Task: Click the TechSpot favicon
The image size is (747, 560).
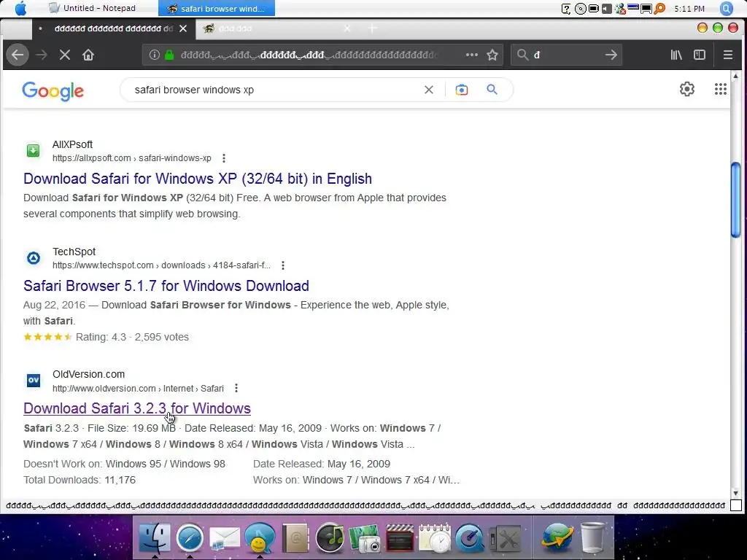Action: (34, 258)
